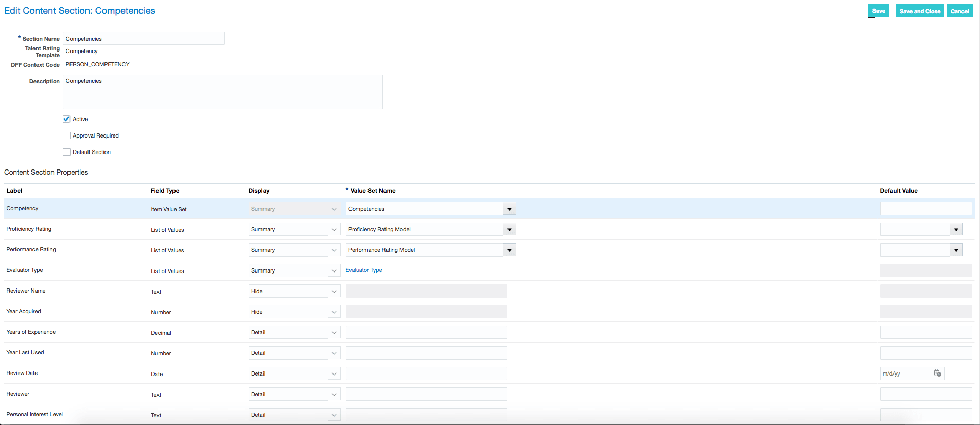The height and width of the screenshot is (425, 980).
Task: Open Reviewer Display dropdown
Action: (294, 394)
